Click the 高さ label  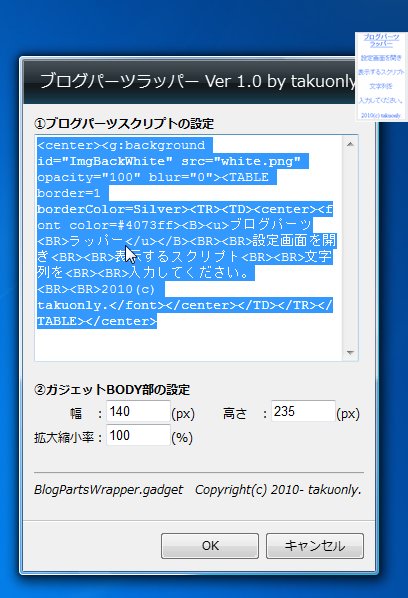[235, 414]
